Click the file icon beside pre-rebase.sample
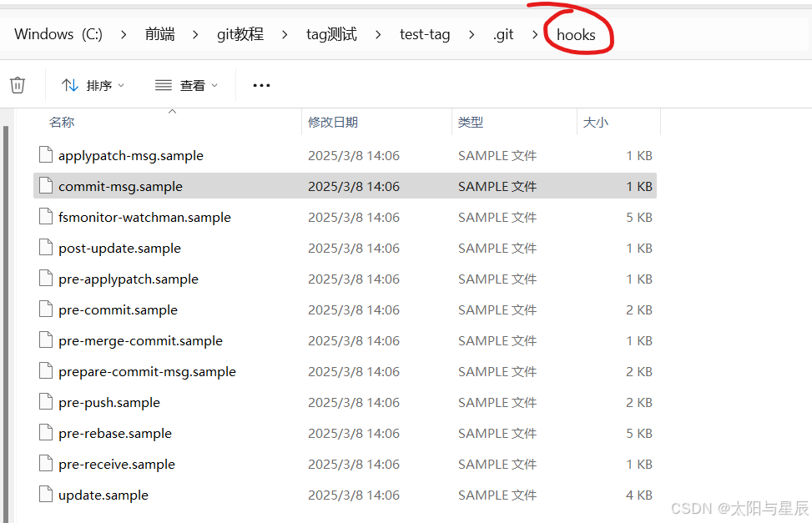The width and height of the screenshot is (812, 523). point(46,433)
